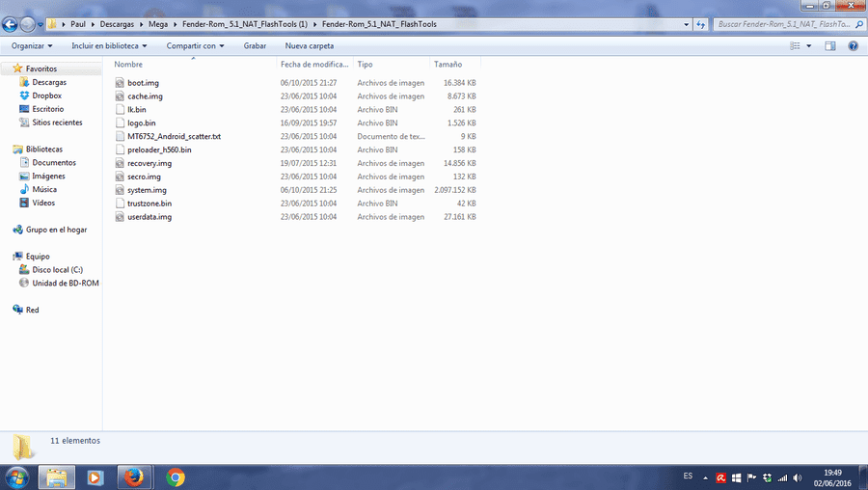Sort by Nombre column header

point(194,65)
